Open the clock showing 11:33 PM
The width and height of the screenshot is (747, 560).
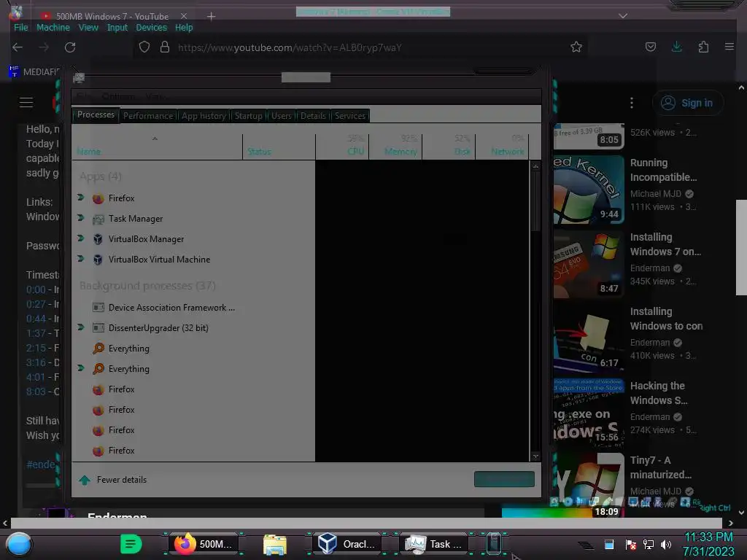click(708, 544)
